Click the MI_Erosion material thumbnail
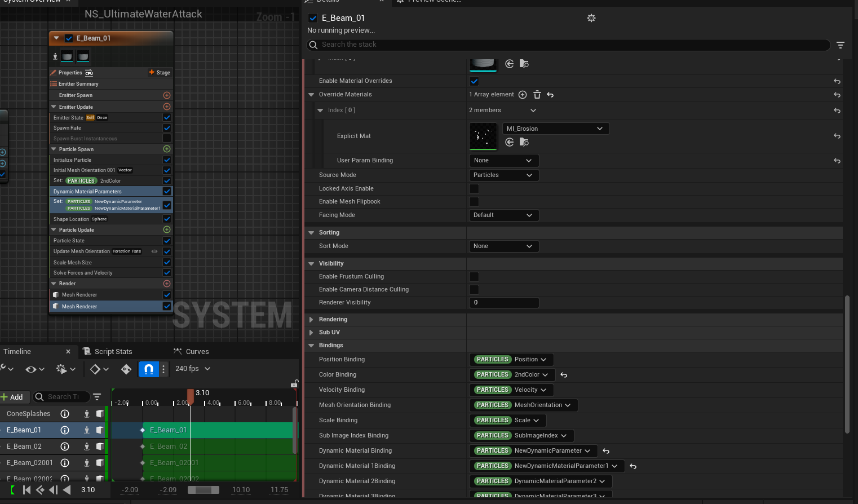Viewport: 858px width, 504px height. [483, 136]
